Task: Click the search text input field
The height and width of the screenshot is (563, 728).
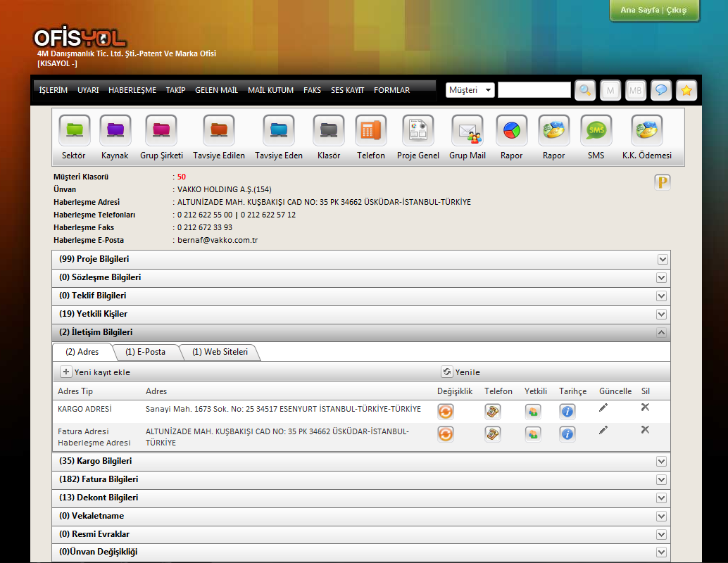Action: pyautogui.click(x=534, y=90)
